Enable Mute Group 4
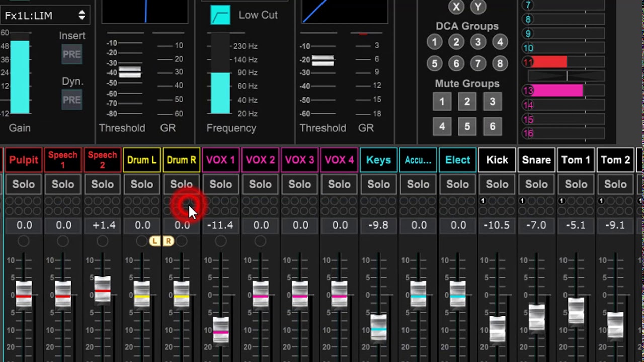 coord(442,126)
